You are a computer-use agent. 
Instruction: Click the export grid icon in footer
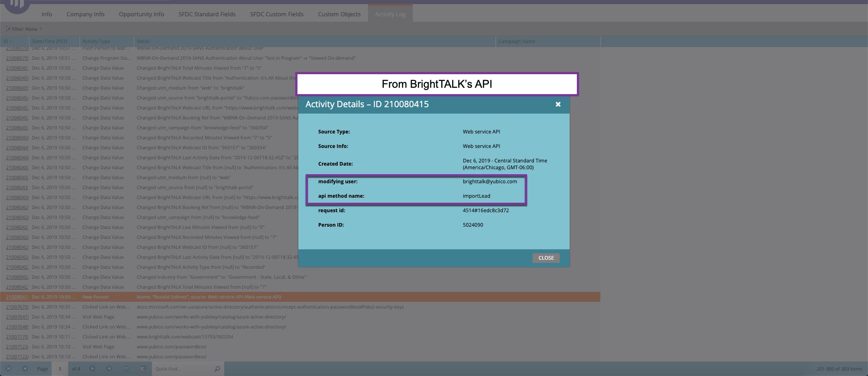tap(143, 369)
